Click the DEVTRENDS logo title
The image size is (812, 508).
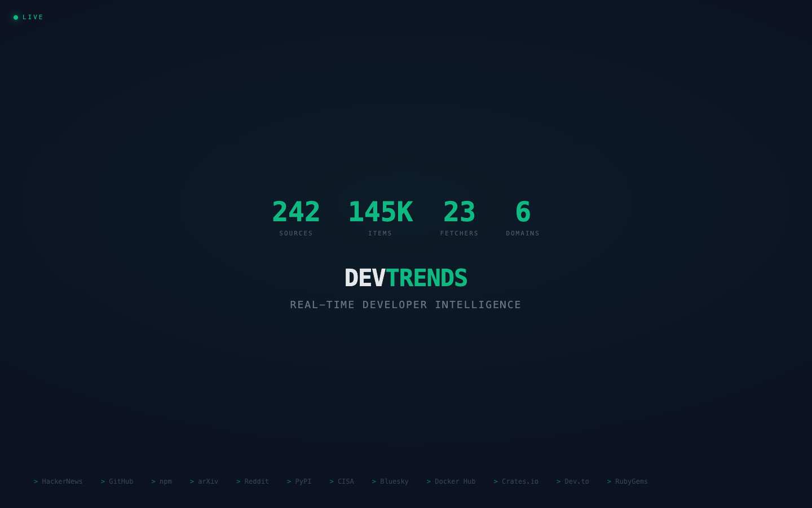pos(405,278)
